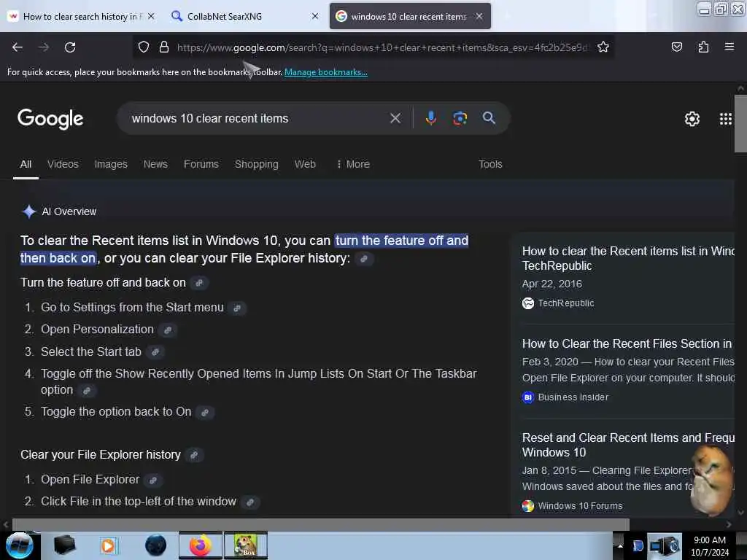Click the taskbar clock showing 9:00 AM

tap(709, 545)
